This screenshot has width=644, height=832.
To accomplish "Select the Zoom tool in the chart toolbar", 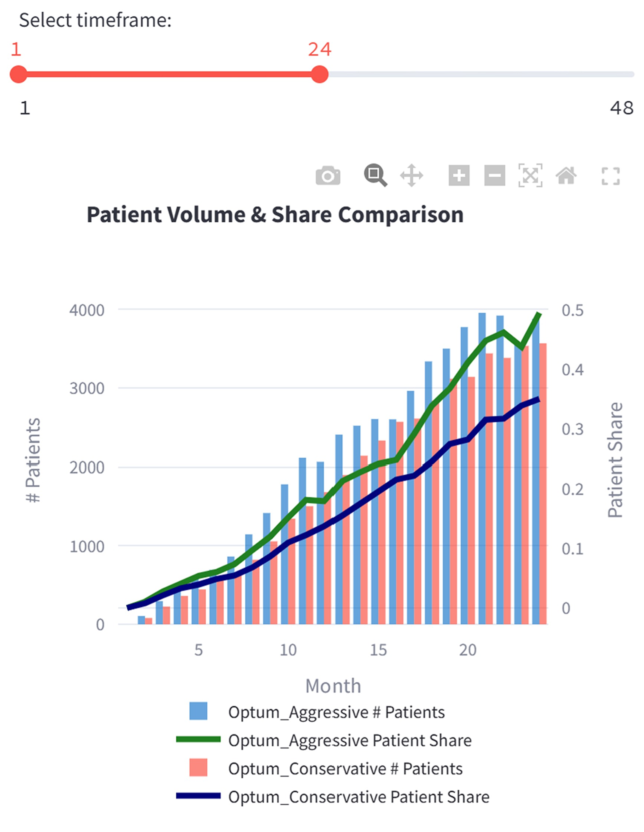I will (x=374, y=176).
